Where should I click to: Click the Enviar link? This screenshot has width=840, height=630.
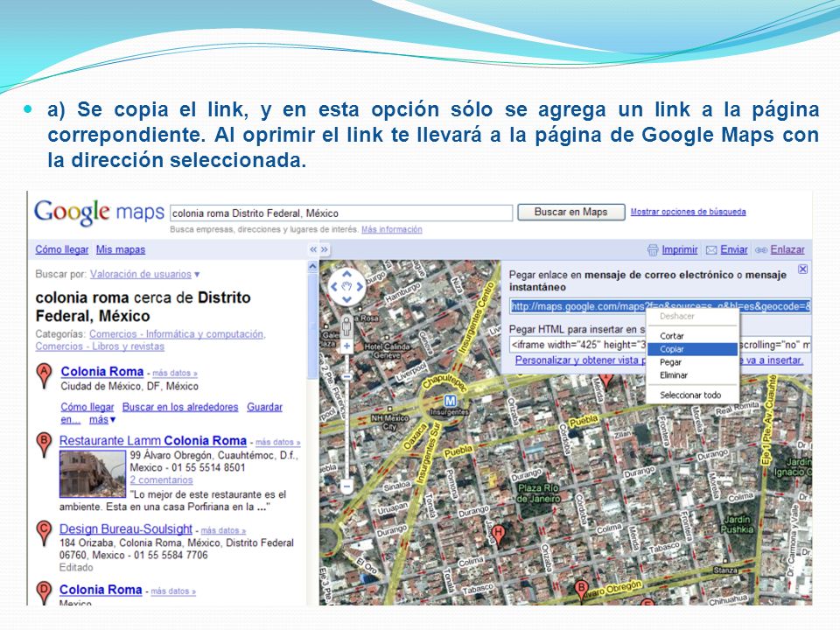(x=734, y=249)
